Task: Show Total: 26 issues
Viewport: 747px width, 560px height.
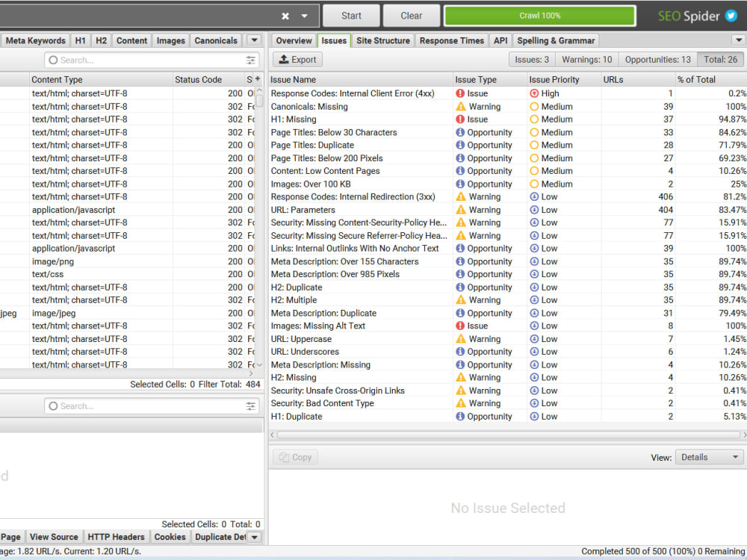Action: (720, 60)
